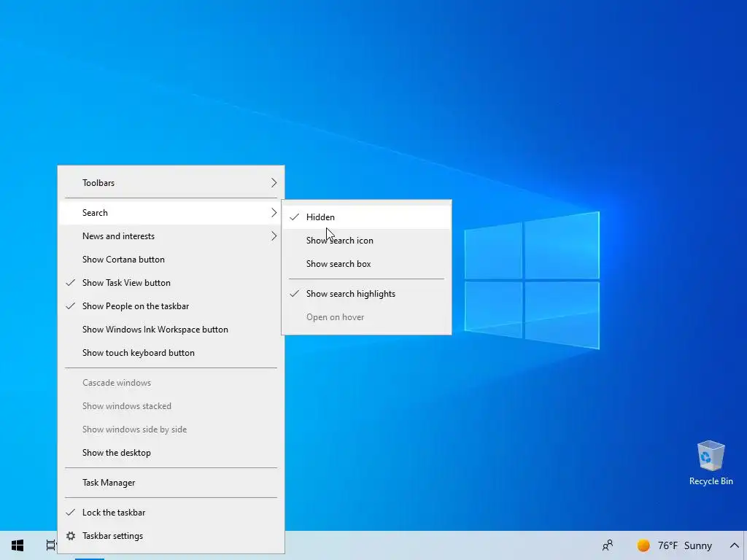Choose Show search box
The image size is (747, 560).
(366, 264)
